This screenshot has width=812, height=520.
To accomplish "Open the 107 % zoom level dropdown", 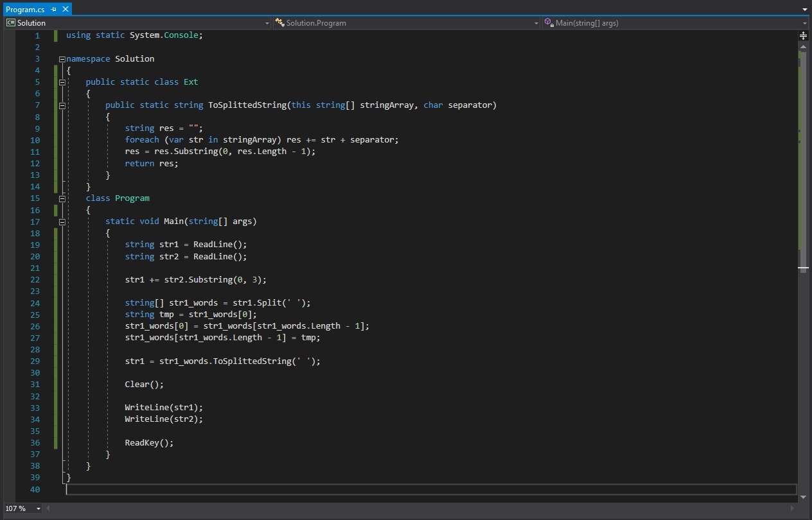I will pyautogui.click(x=38, y=508).
